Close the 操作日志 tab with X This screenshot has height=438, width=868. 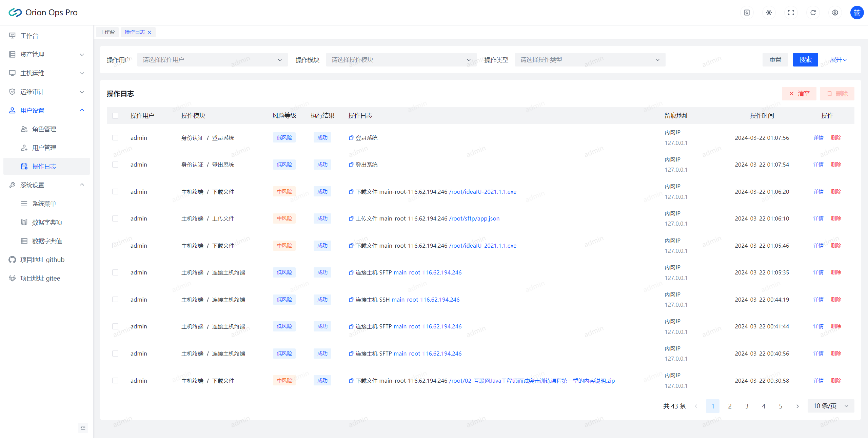149,33
